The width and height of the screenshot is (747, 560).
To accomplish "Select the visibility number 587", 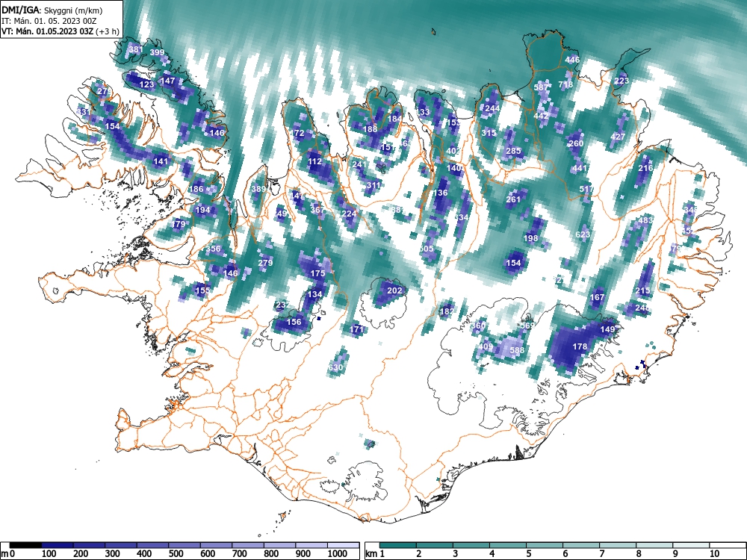I will [x=541, y=87].
